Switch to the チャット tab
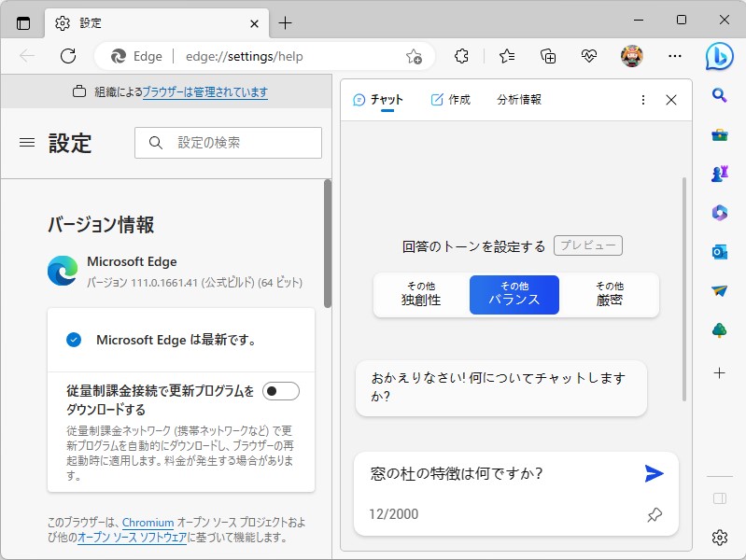This screenshot has height=560, width=746. [x=378, y=100]
